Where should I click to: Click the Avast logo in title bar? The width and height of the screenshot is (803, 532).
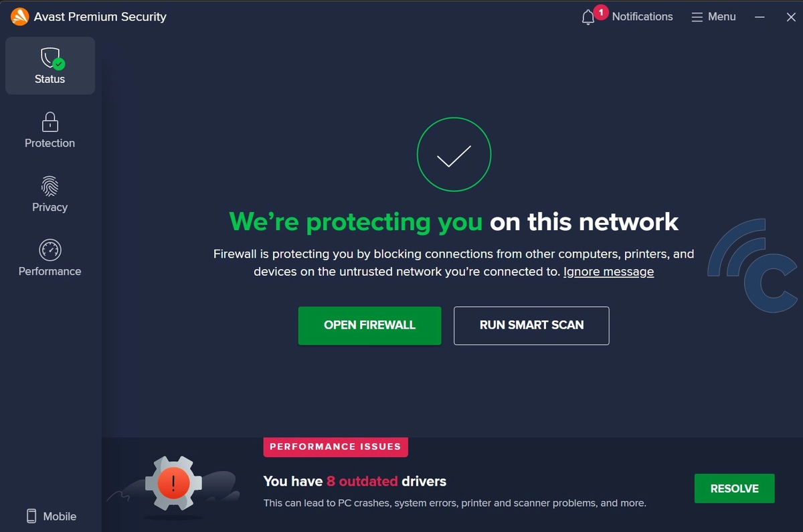pyautogui.click(x=19, y=16)
